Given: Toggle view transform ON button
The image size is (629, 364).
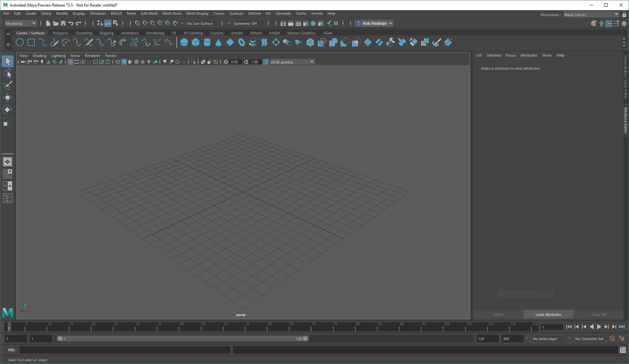Looking at the screenshot, I should [x=265, y=62].
